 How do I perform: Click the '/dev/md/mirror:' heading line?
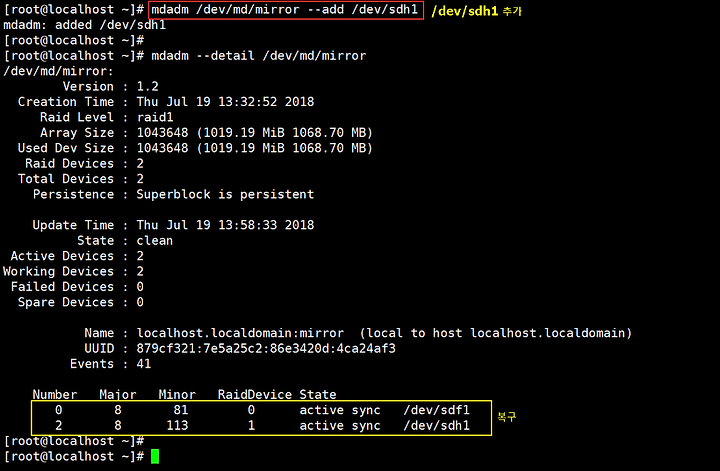pos(58,71)
